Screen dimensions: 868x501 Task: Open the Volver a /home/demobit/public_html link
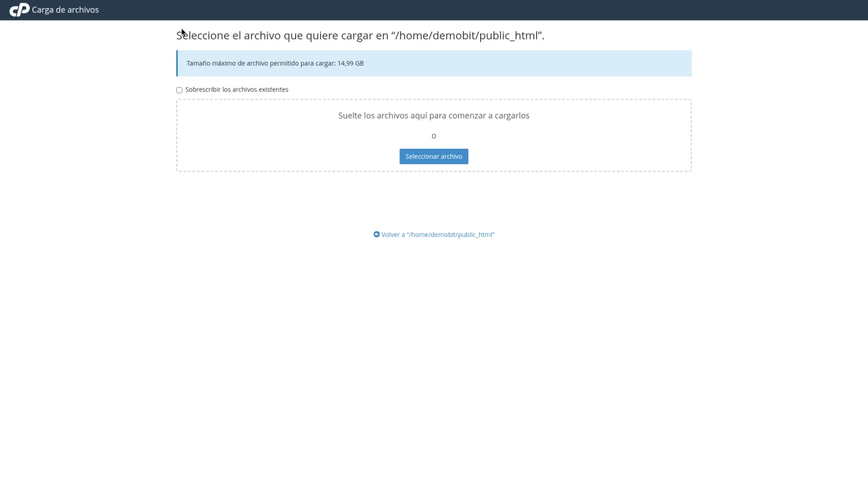point(433,235)
